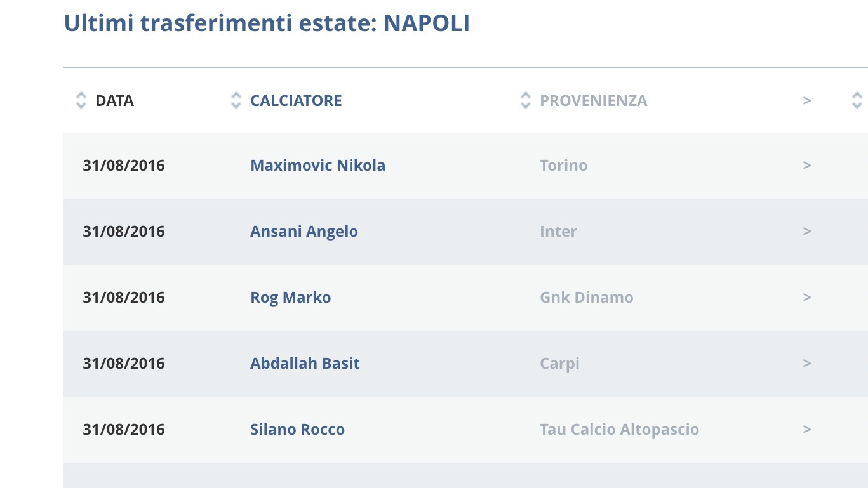Open Abdallah Basit player link
Screen dimensions: 868x488
click(305, 364)
